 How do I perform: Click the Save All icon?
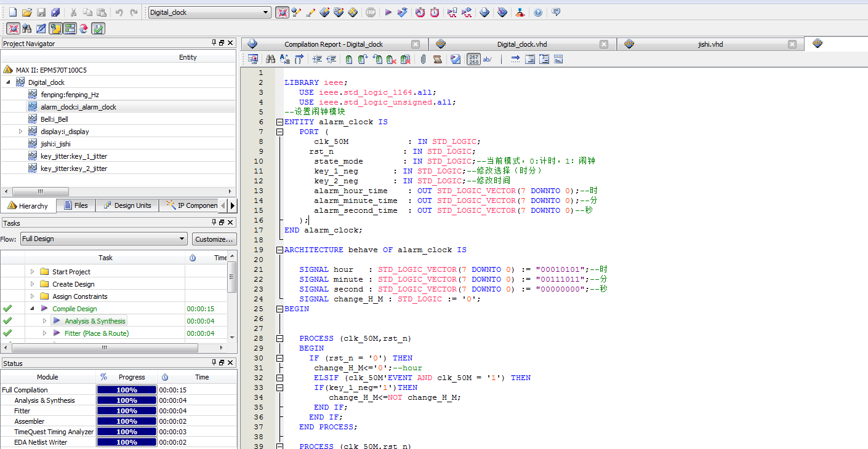55,12
